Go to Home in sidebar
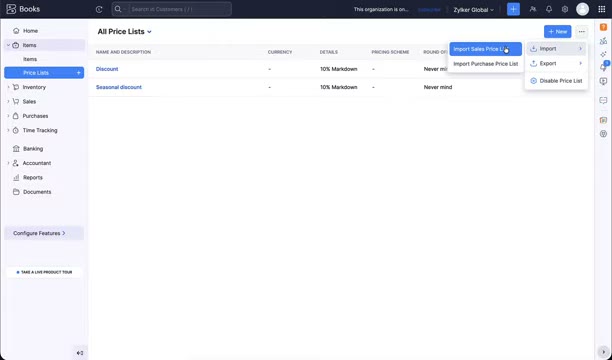The image size is (612, 360). 30,30
